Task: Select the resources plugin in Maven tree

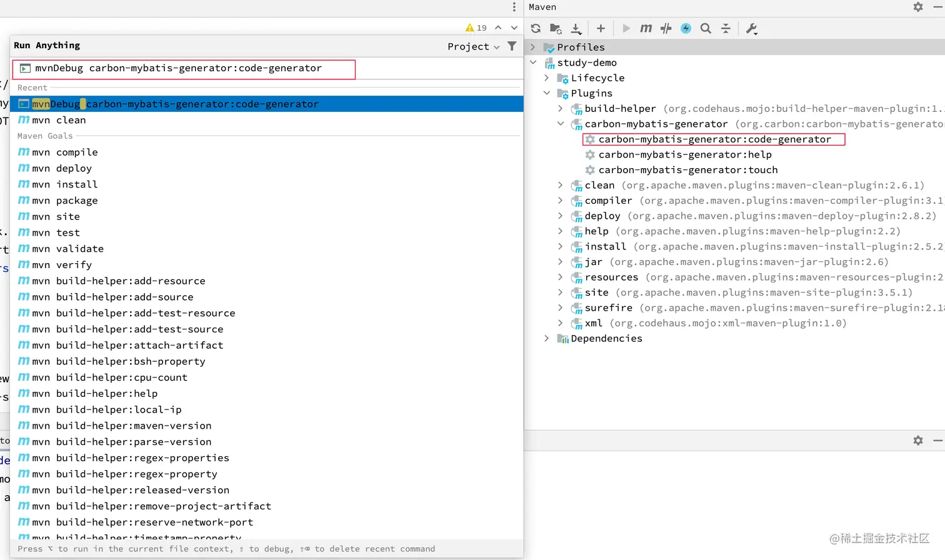Action: [x=757, y=277]
